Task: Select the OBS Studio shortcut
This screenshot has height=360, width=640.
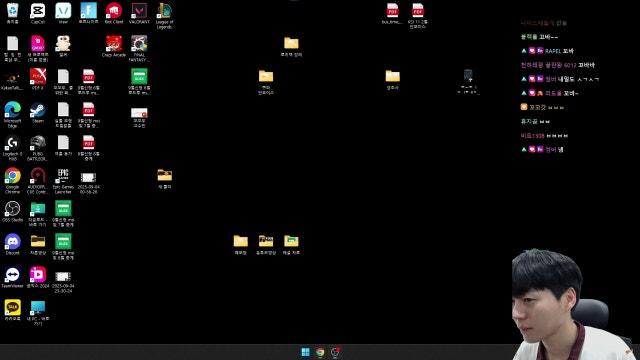Action: tap(12, 211)
